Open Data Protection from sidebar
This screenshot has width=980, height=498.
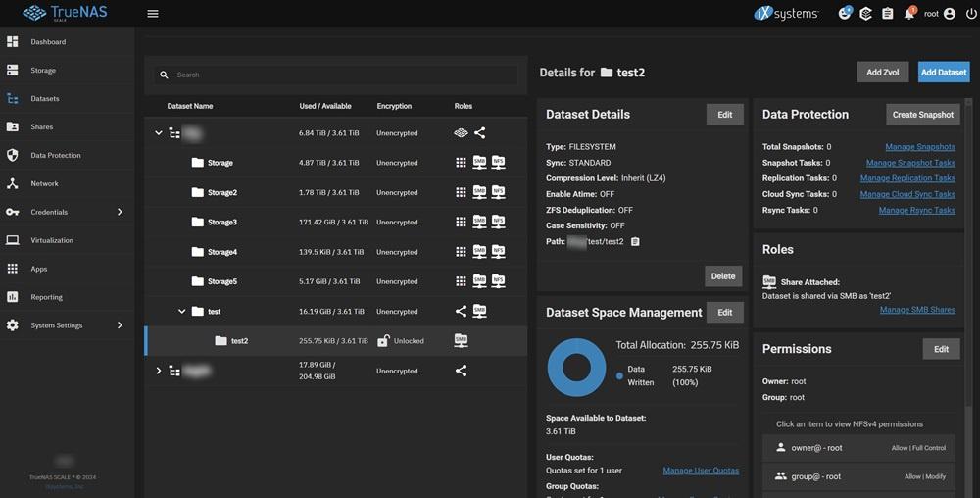click(x=56, y=155)
